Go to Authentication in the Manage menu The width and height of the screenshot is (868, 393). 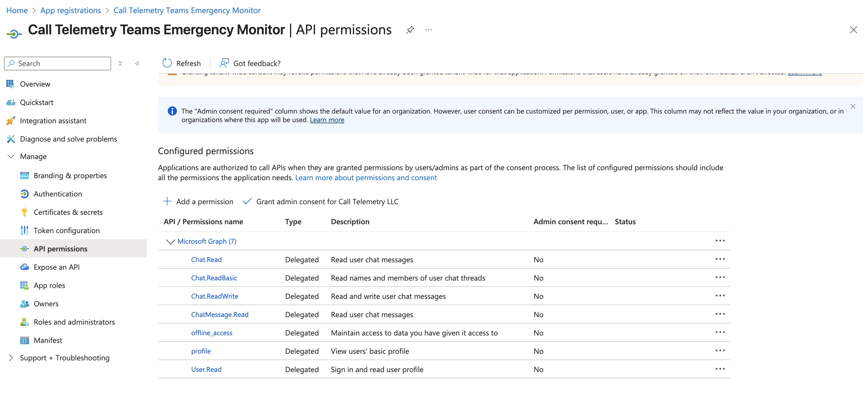click(58, 194)
